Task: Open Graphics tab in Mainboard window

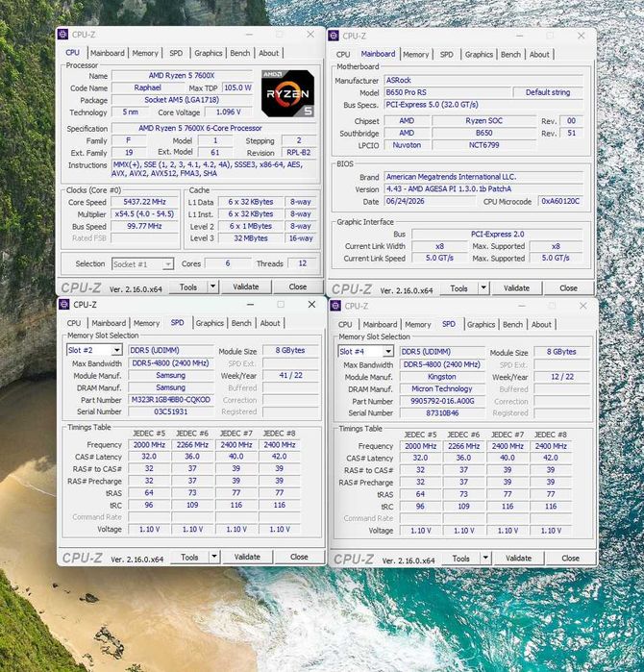Action: 479,55
